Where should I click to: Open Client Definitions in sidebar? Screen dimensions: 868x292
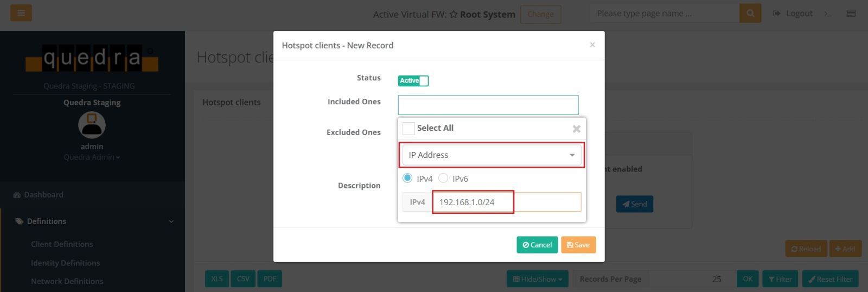coord(62,244)
